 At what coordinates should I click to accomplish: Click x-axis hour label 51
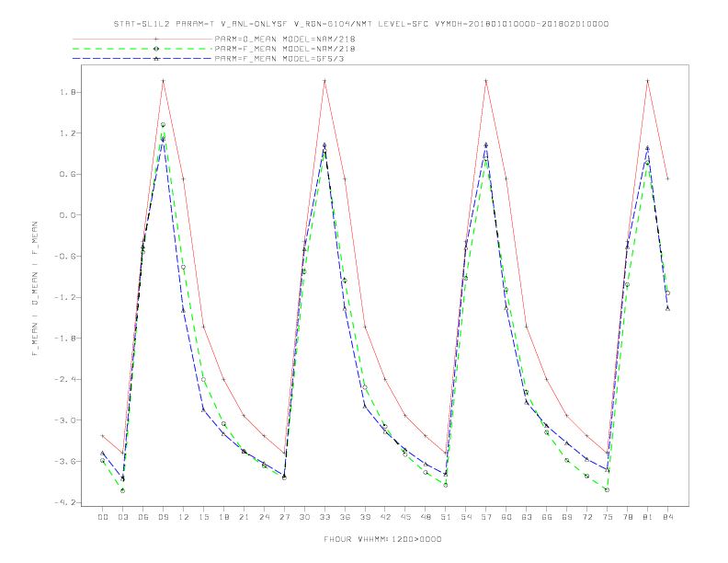446,517
